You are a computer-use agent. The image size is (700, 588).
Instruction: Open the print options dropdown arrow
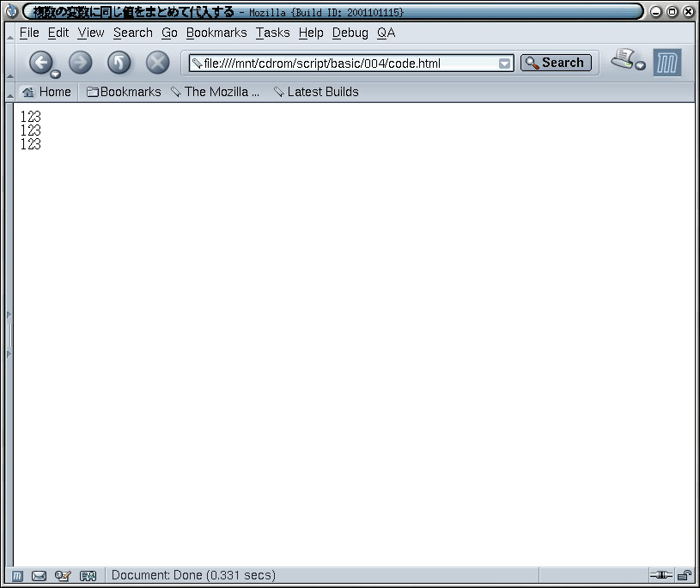click(640, 66)
